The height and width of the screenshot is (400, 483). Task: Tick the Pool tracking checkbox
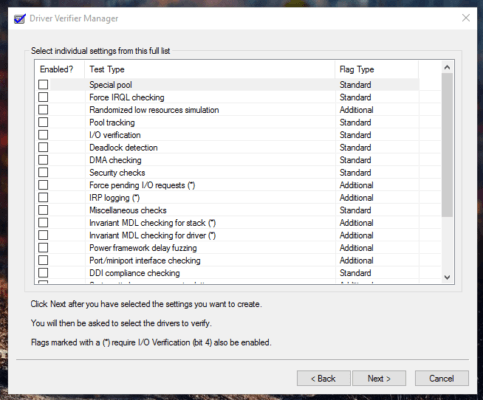click(x=43, y=122)
